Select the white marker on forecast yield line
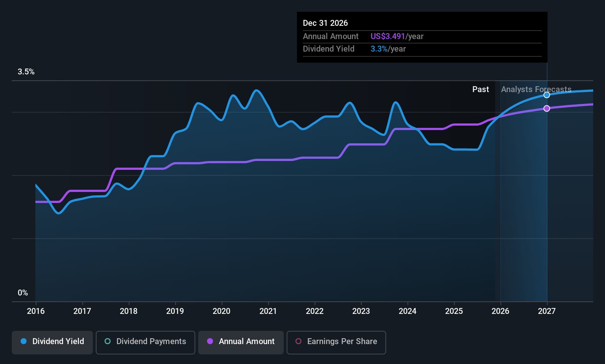Screen dimensions: 605x364 (x=547, y=95)
